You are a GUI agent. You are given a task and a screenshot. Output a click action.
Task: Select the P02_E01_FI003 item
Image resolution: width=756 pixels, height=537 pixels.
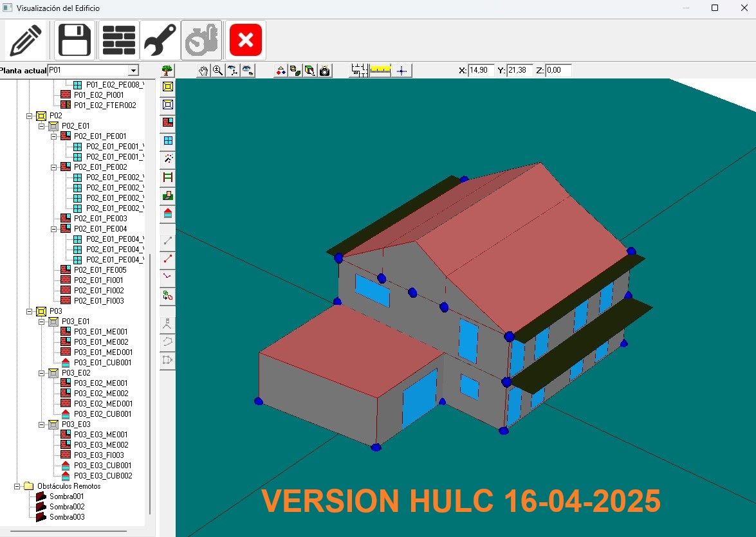tap(98, 301)
